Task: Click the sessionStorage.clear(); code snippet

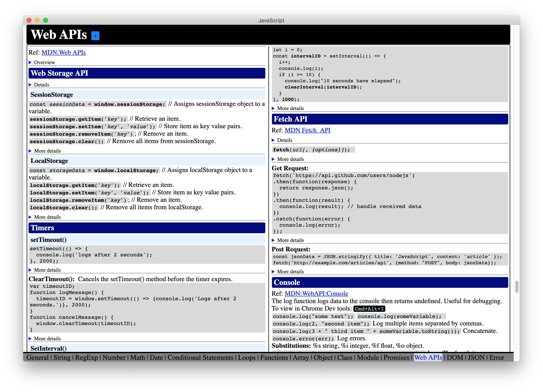Action: tap(67, 142)
